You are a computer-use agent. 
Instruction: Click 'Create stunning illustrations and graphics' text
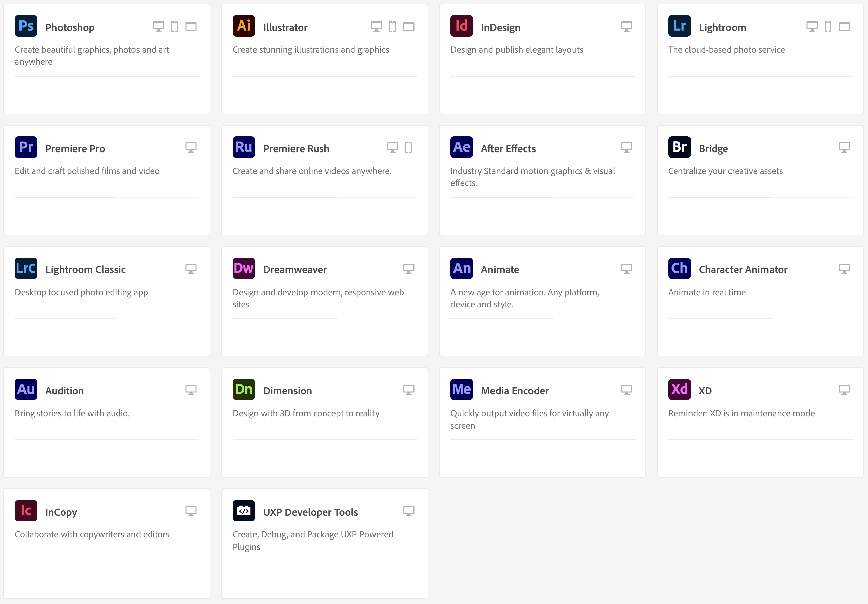point(311,50)
